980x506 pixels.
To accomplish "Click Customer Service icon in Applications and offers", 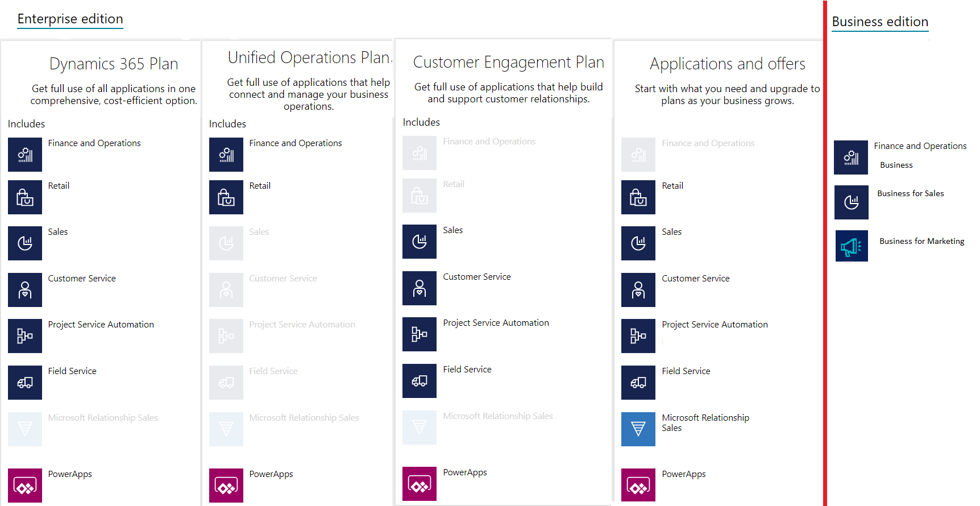I will [x=638, y=290].
